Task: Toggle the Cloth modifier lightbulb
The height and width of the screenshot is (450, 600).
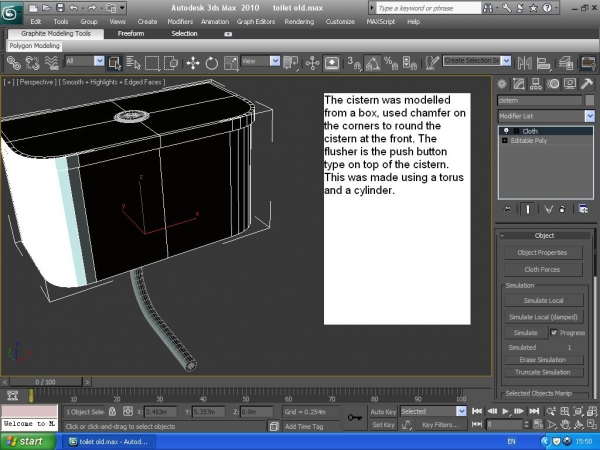Action: (x=506, y=131)
